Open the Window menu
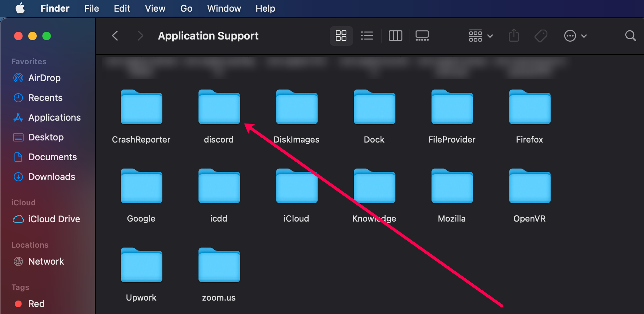The width and height of the screenshot is (644, 314). coord(224,8)
